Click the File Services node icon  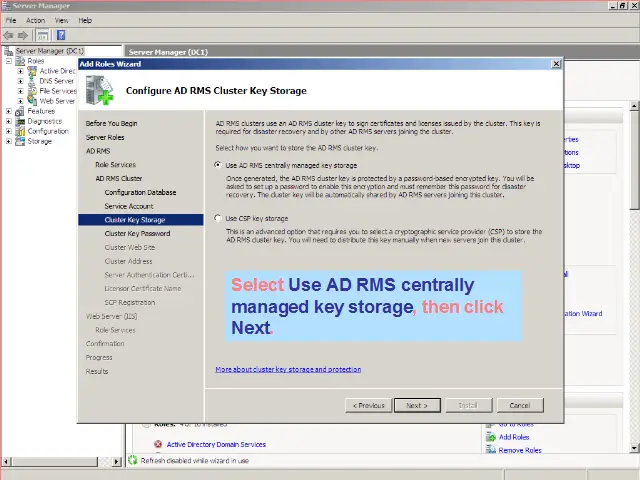pyautogui.click(x=32, y=91)
